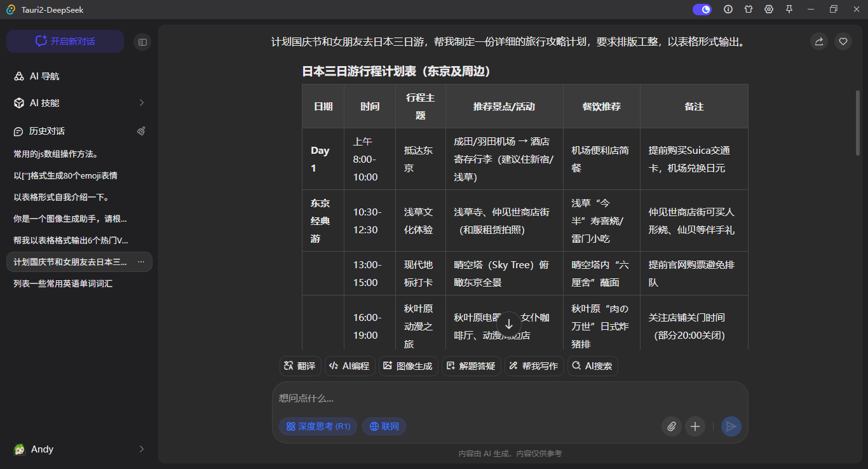Open the AI编程 coding assistant
Viewport: 868px width, 469px height.
349,365
